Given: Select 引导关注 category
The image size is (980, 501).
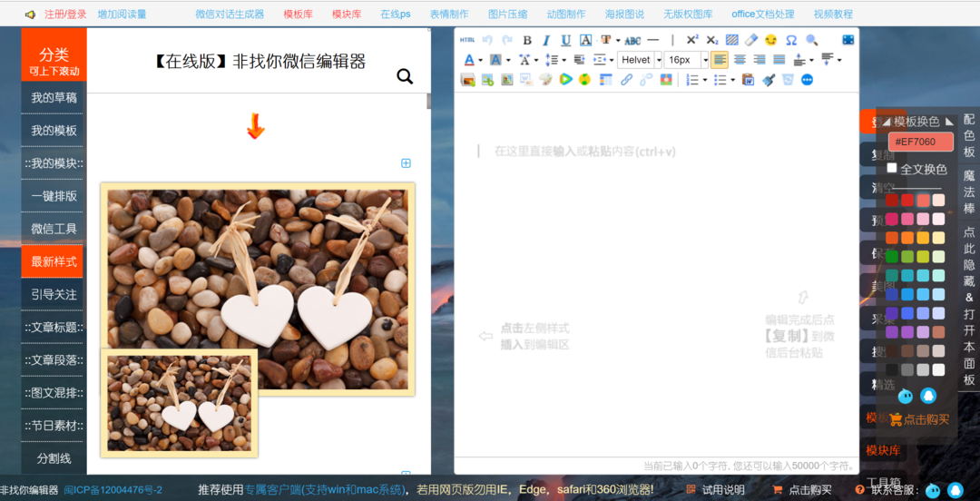Looking at the screenshot, I should click(54, 294).
